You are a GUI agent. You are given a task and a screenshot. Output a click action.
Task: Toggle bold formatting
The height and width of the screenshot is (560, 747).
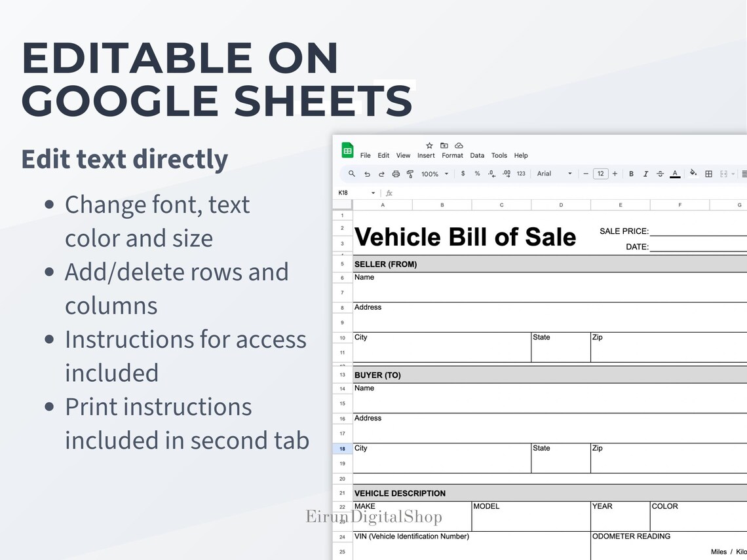631,174
